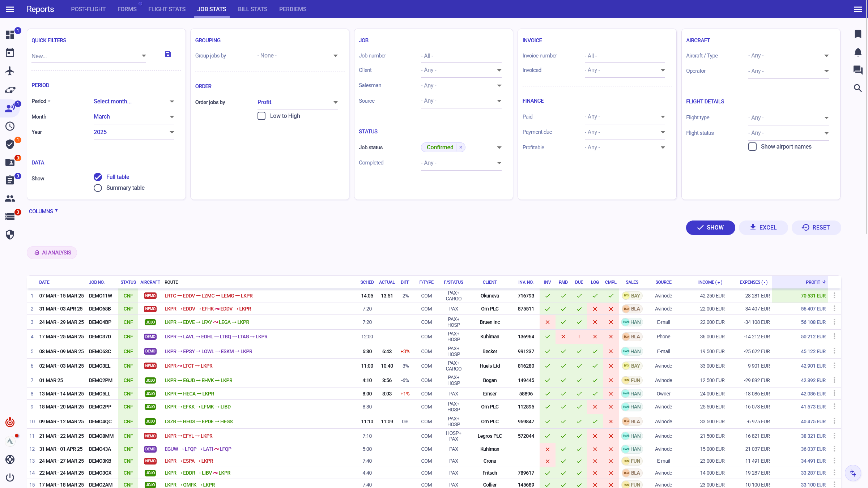Viewport: 868px width, 488px height.
Task: Enable the Low to High checkbox
Action: tap(261, 116)
